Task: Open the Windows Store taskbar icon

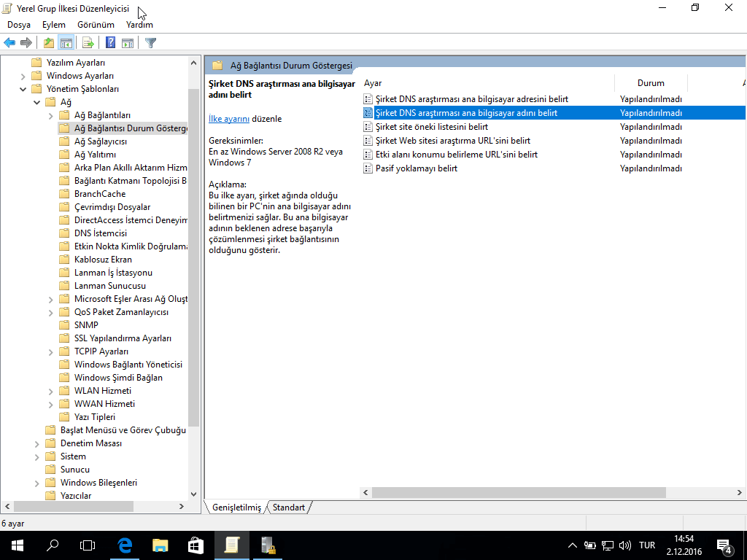Action: pyautogui.click(x=196, y=545)
